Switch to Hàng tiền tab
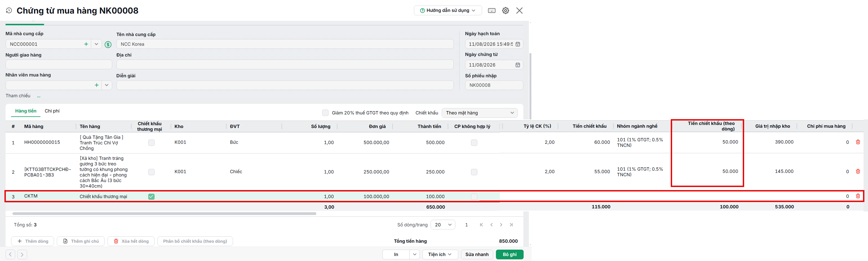The image size is (868, 261). (25, 111)
